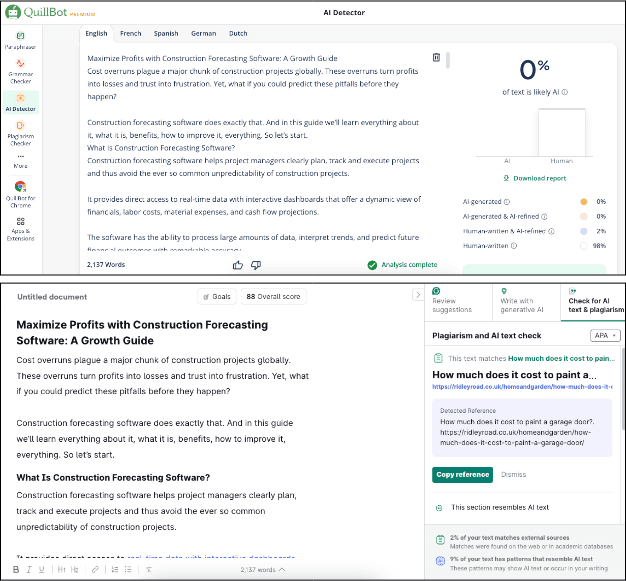Click info icon beside AI-generated label
Screen dimensions: 626x581
click(507, 202)
